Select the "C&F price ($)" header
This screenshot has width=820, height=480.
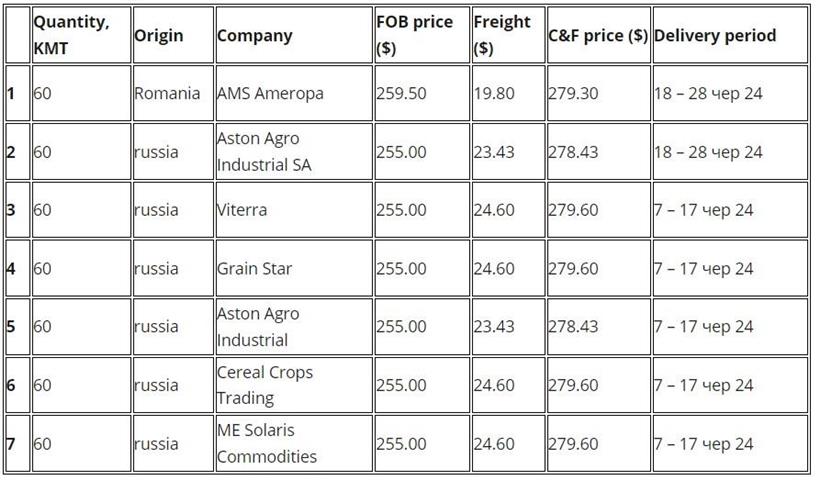click(x=597, y=35)
